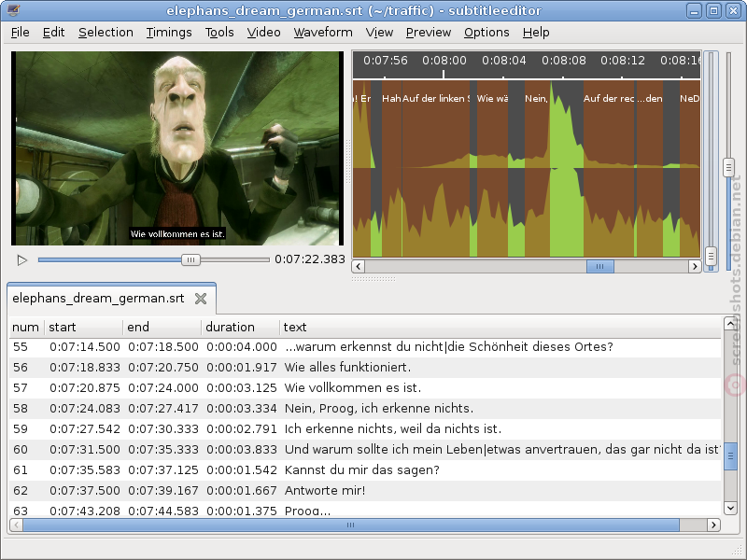Open the Preview menu
The width and height of the screenshot is (747, 560).
[x=429, y=33]
